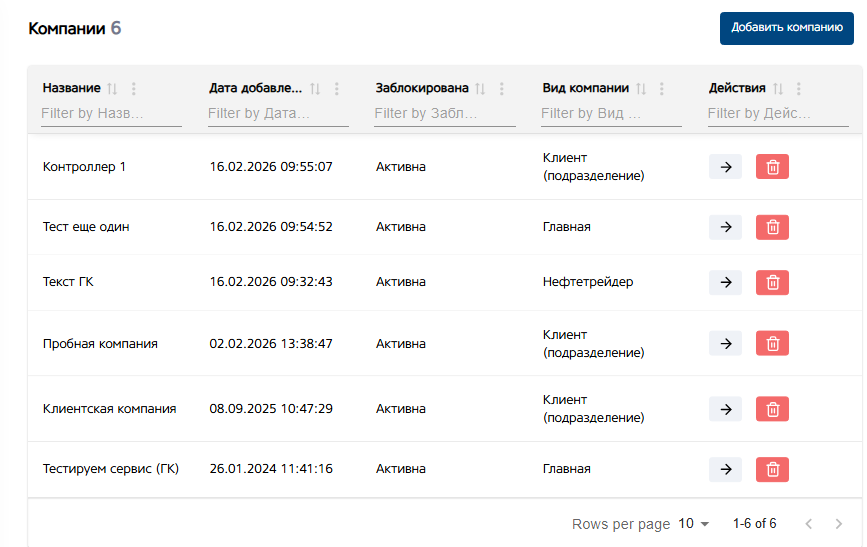Focus the Filter by Название field
This screenshot has height=547, width=867.
(x=111, y=114)
